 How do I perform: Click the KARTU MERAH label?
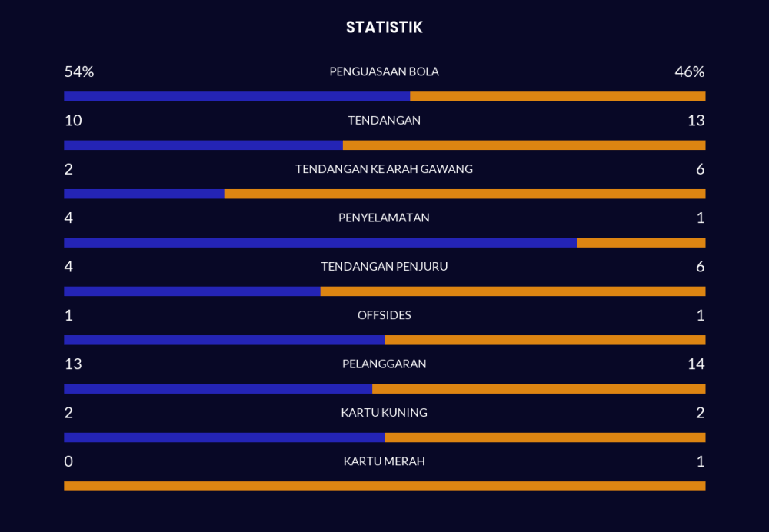point(384,461)
